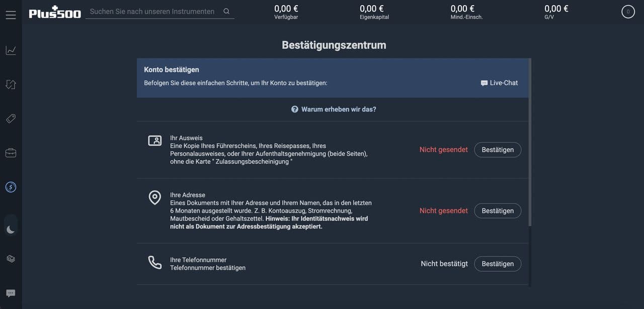Select the orders tag icon in sidebar
The width and height of the screenshot is (644, 309).
click(11, 119)
